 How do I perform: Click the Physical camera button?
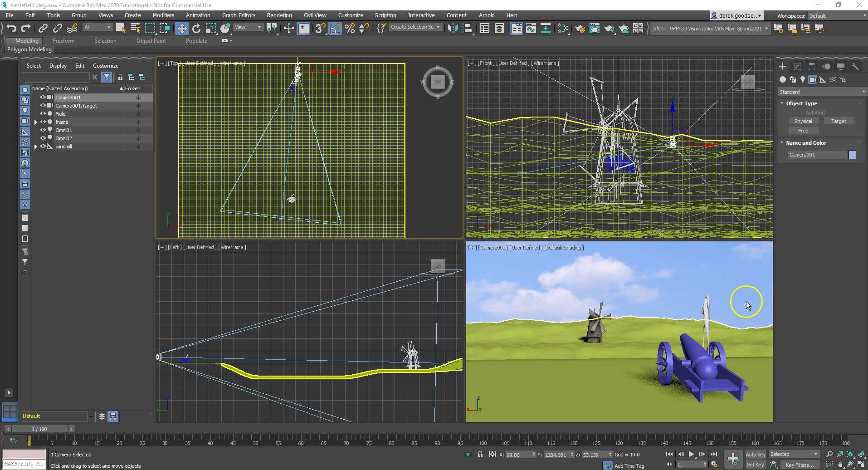[803, 121]
